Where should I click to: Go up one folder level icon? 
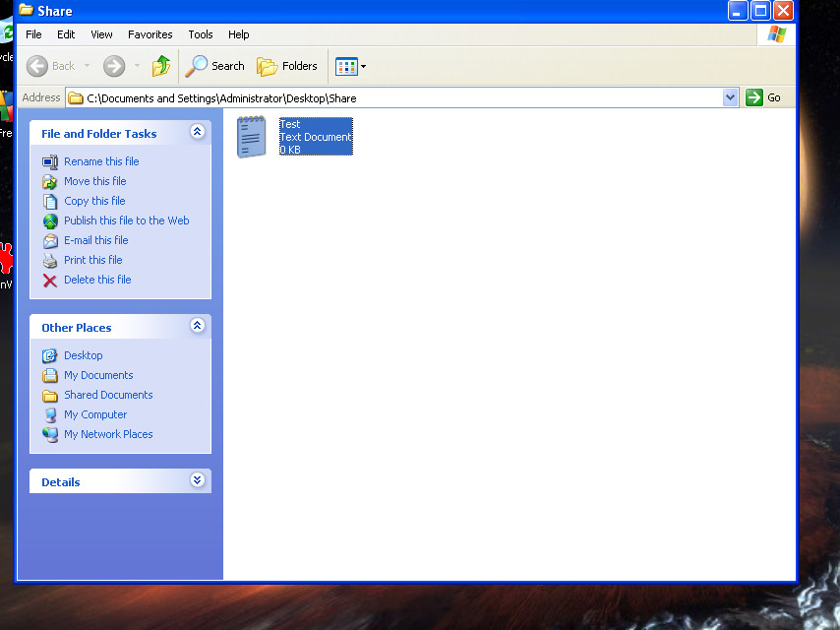[160, 66]
